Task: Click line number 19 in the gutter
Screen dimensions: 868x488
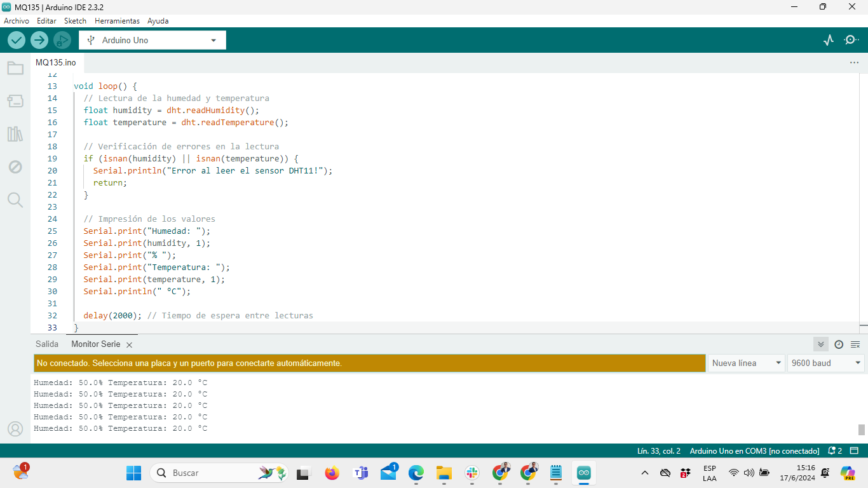Action: click(52, 158)
